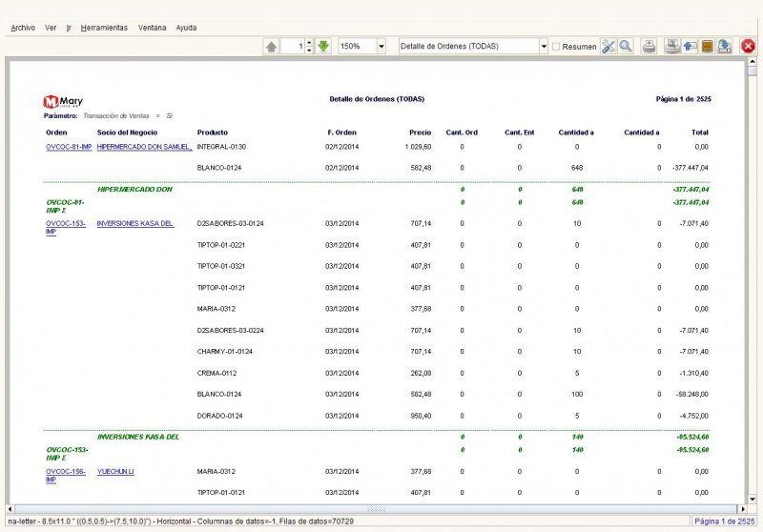Viewport: 763px width, 532px height.
Task: Click the Cant. Ord column header
Action: coord(462,133)
